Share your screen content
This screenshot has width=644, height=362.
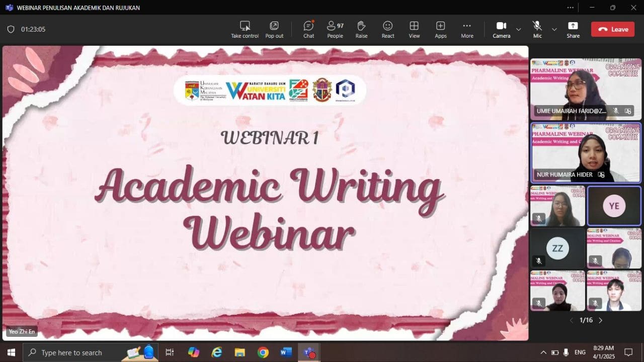(x=573, y=29)
